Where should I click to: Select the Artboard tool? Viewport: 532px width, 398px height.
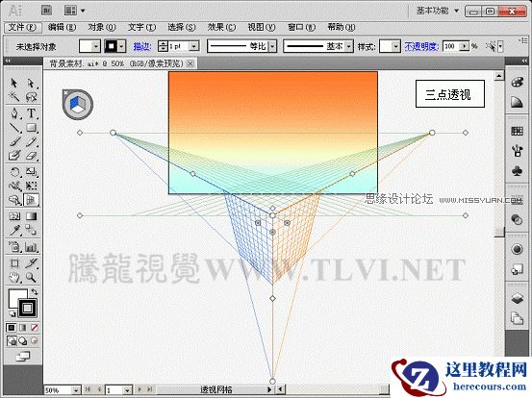[x=13, y=263]
